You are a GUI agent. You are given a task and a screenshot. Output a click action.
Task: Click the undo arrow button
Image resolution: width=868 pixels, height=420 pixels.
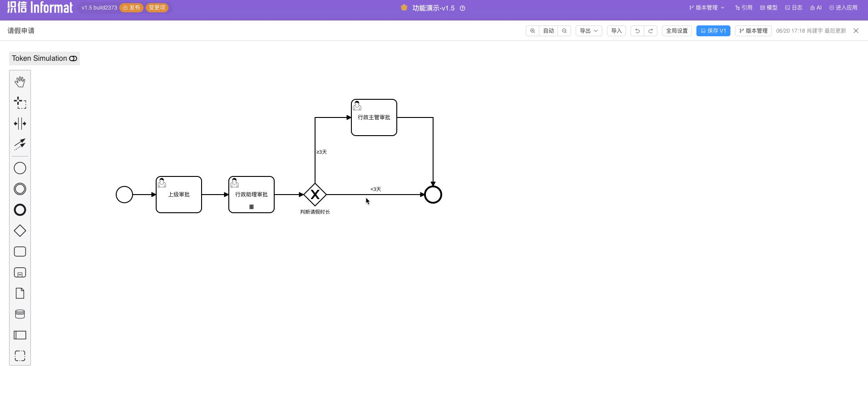point(637,31)
